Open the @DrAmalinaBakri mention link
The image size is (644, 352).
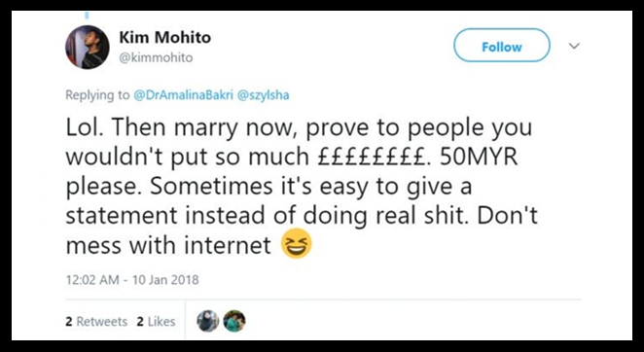tap(182, 95)
